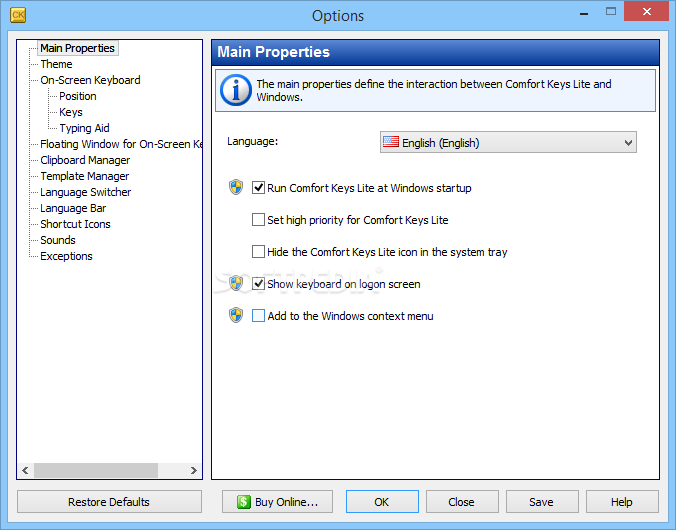Confirm settings with the OK button
This screenshot has width=676, height=530.
382,502
